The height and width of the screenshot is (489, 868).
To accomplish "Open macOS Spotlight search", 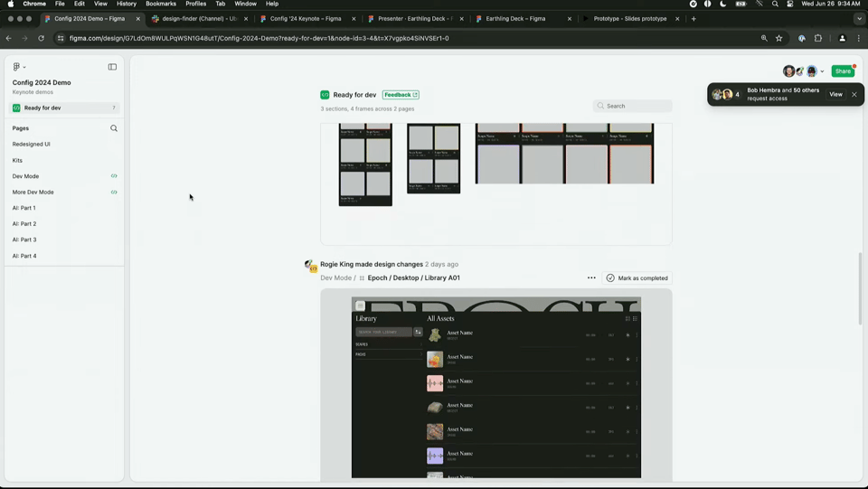I will pyautogui.click(x=775, y=4).
